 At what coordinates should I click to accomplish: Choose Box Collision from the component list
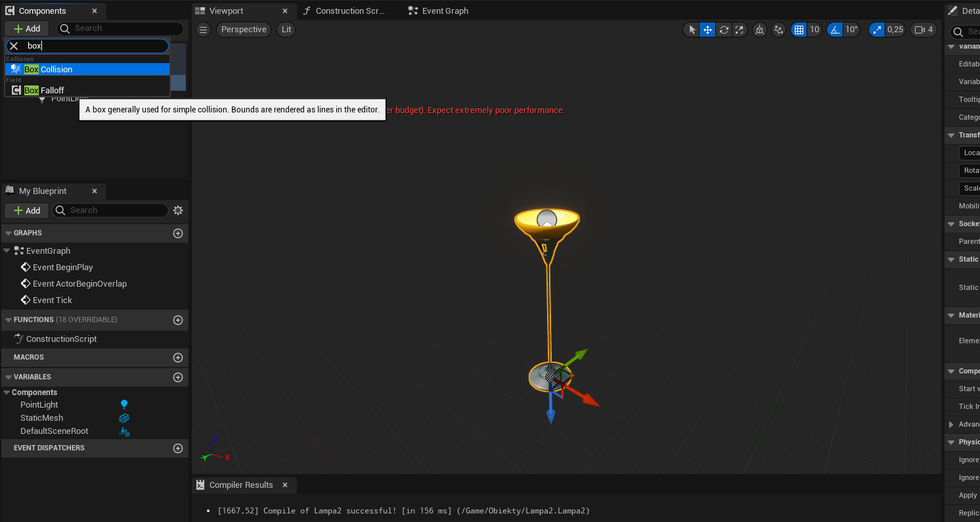click(x=56, y=69)
